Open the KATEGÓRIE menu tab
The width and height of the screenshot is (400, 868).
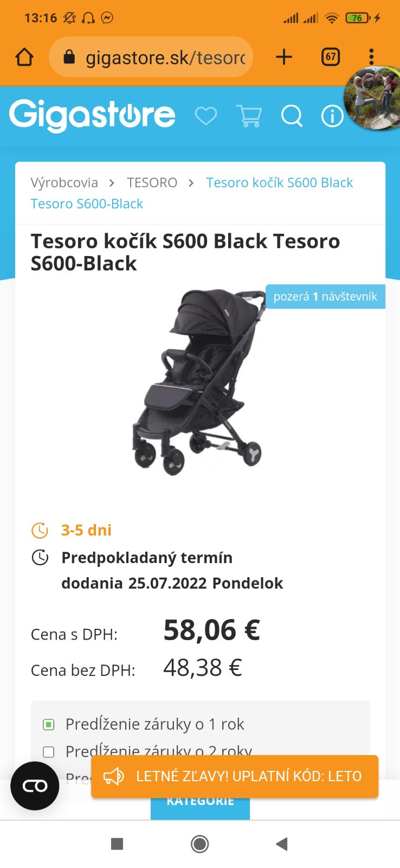(x=200, y=804)
